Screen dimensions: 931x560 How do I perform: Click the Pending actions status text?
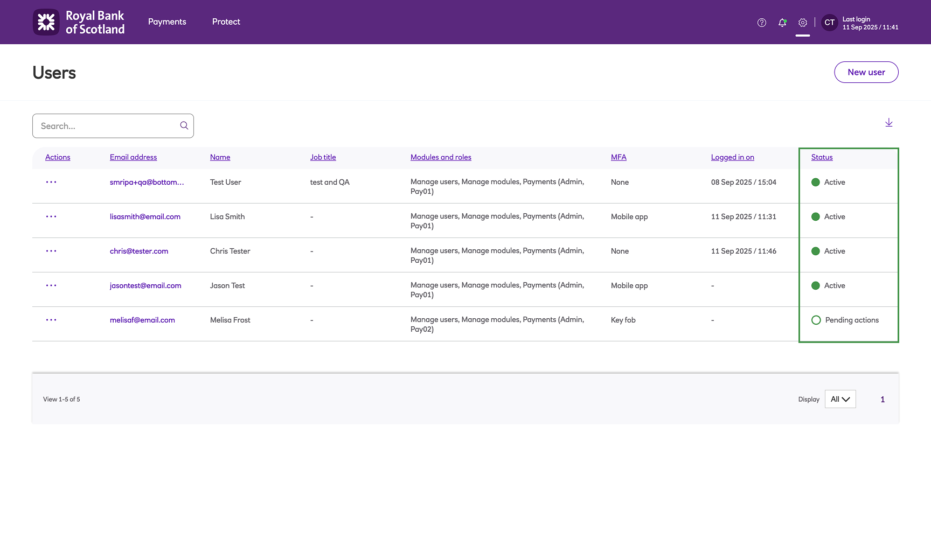852,320
